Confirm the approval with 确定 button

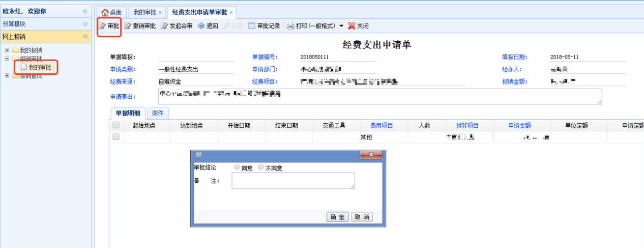[337, 217]
